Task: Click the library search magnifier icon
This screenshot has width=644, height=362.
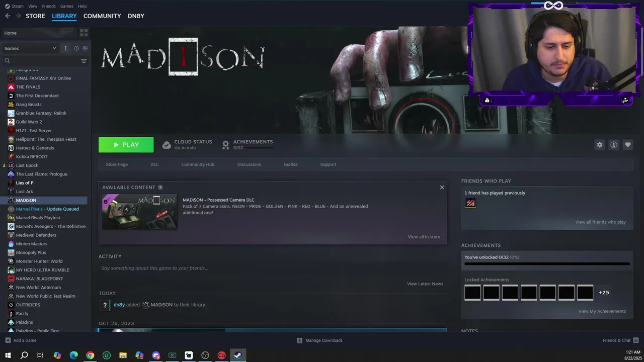Action: [x=7, y=61]
